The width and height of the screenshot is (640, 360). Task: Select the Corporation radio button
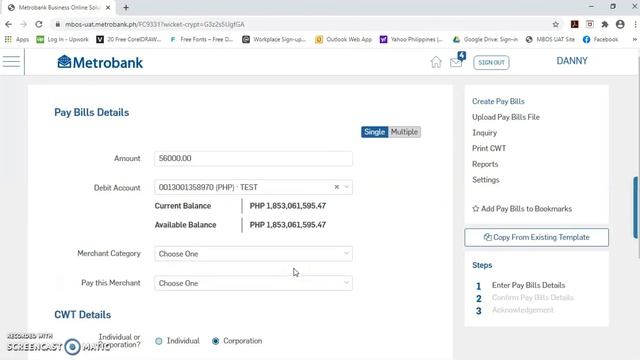point(216,341)
